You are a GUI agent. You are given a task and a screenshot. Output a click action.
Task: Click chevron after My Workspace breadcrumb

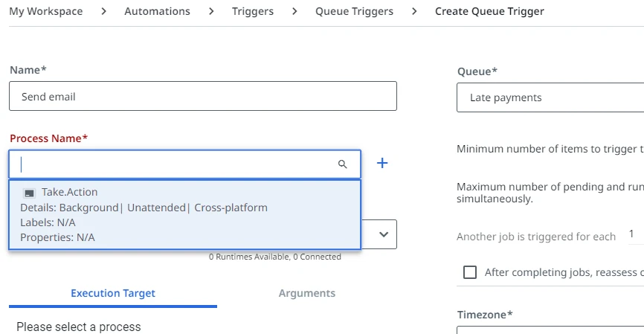coord(104,11)
